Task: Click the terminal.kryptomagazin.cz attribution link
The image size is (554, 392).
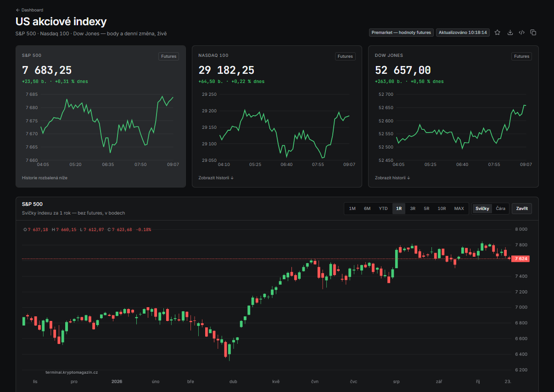Action: click(x=72, y=372)
